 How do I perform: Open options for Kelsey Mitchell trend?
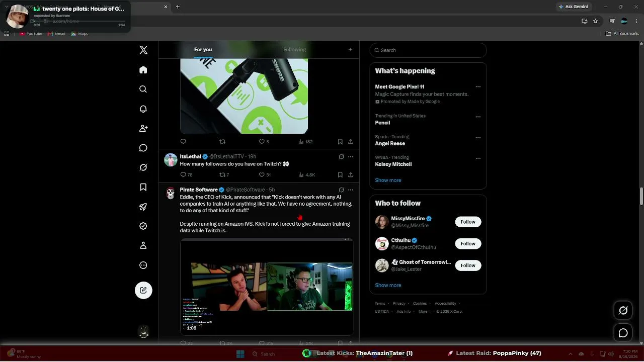478,158
